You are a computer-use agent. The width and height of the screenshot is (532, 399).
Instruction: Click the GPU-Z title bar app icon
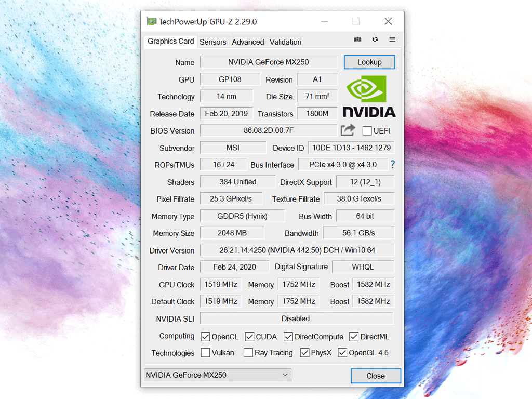click(x=151, y=21)
